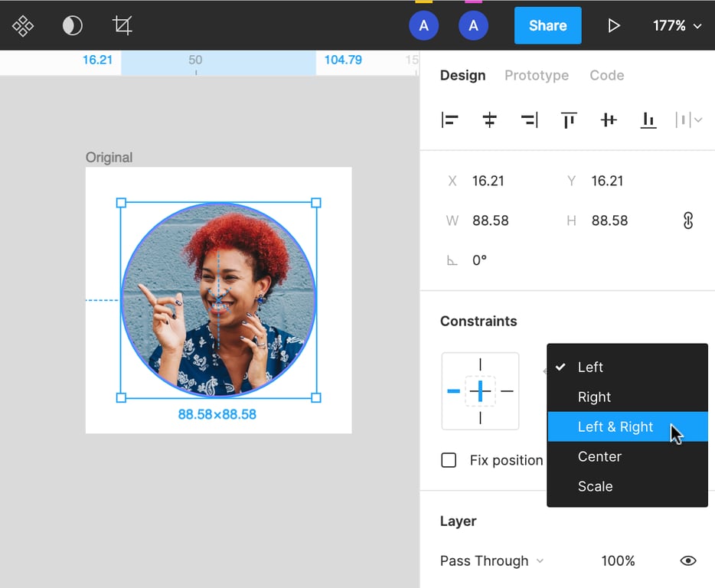Viewport: 715px width, 588px height.
Task: Click the blue Share button
Action: [x=547, y=26]
